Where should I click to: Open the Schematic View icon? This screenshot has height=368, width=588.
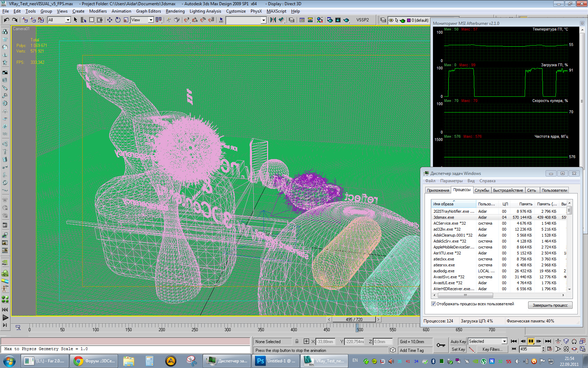(x=310, y=20)
